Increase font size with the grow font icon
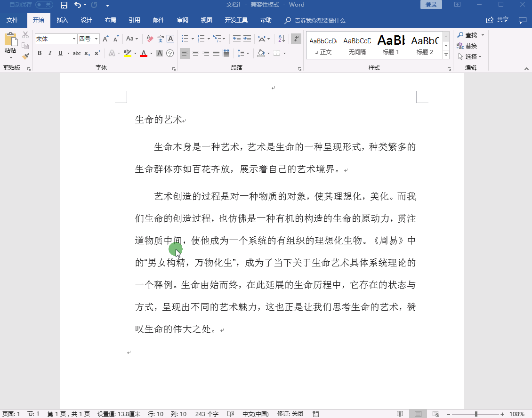 (105, 39)
